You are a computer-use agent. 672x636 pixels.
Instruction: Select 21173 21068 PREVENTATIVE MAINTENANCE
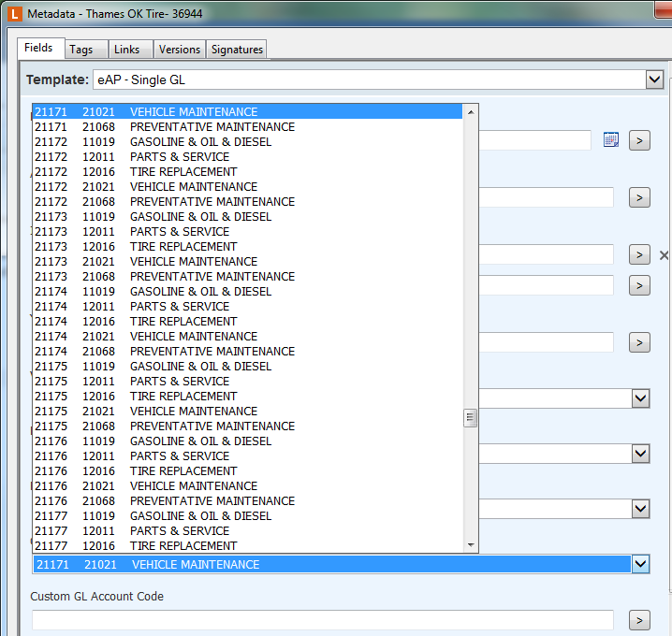click(248, 276)
